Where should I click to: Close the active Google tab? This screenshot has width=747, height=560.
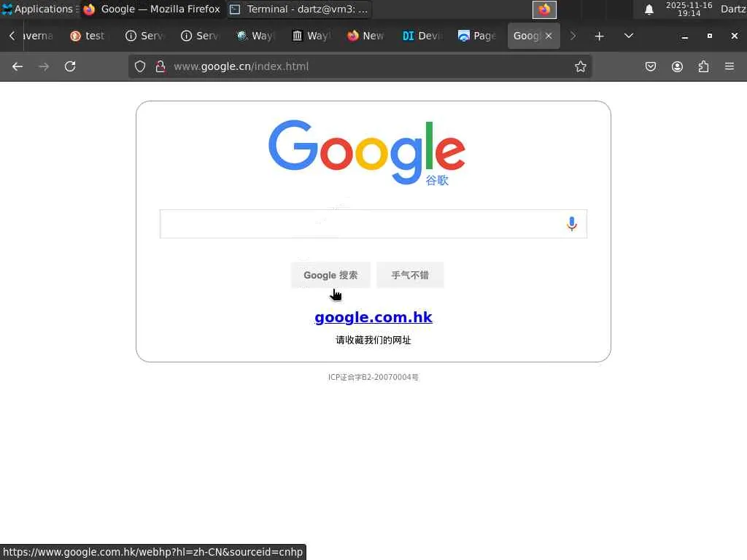click(549, 36)
